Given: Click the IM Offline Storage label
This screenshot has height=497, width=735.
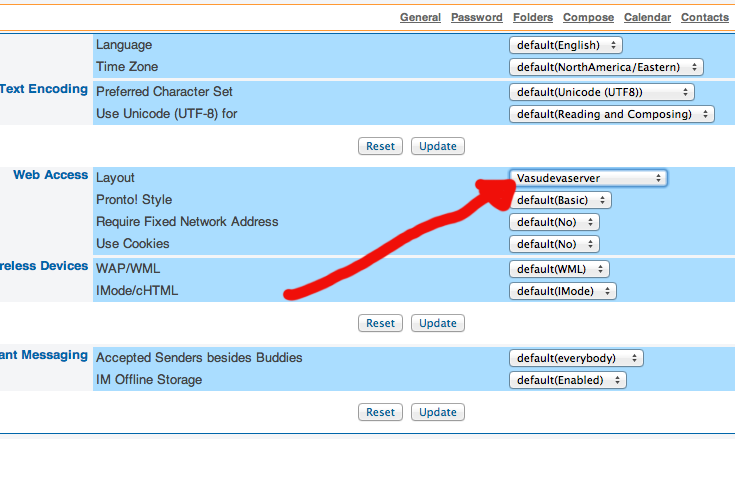Looking at the screenshot, I should coord(149,380).
